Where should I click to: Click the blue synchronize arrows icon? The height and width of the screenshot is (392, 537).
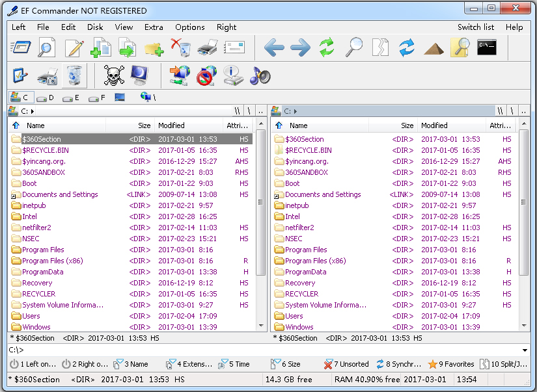(x=407, y=47)
